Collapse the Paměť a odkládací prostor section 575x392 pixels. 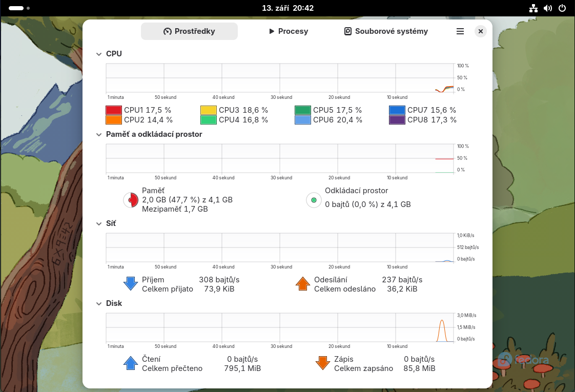(98, 135)
